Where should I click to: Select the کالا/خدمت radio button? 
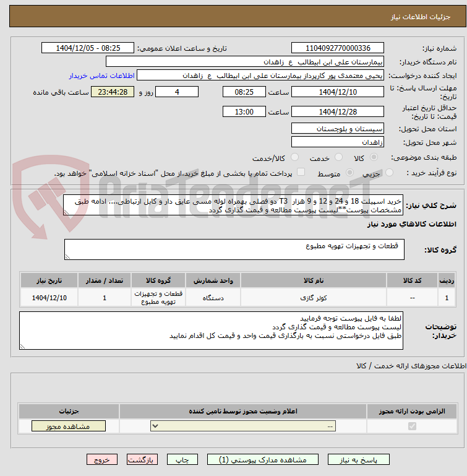pyautogui.click(x=294, y=157)
